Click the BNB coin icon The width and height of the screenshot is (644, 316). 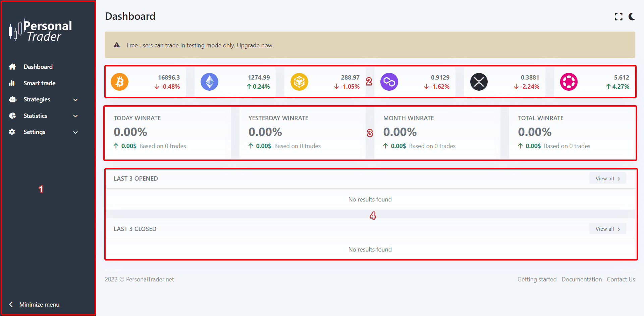coord(299,82)
